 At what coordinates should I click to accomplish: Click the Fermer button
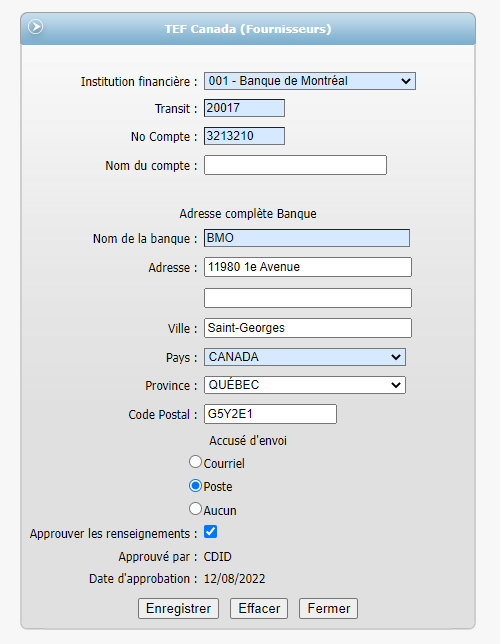click(x=329, y=608)
